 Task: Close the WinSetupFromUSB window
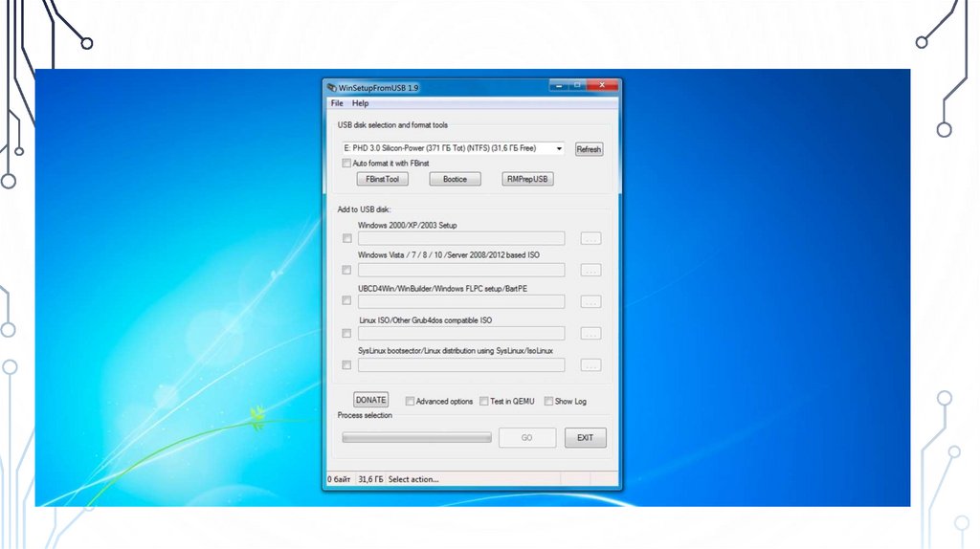pyautogui.click(x=602, y=85)
